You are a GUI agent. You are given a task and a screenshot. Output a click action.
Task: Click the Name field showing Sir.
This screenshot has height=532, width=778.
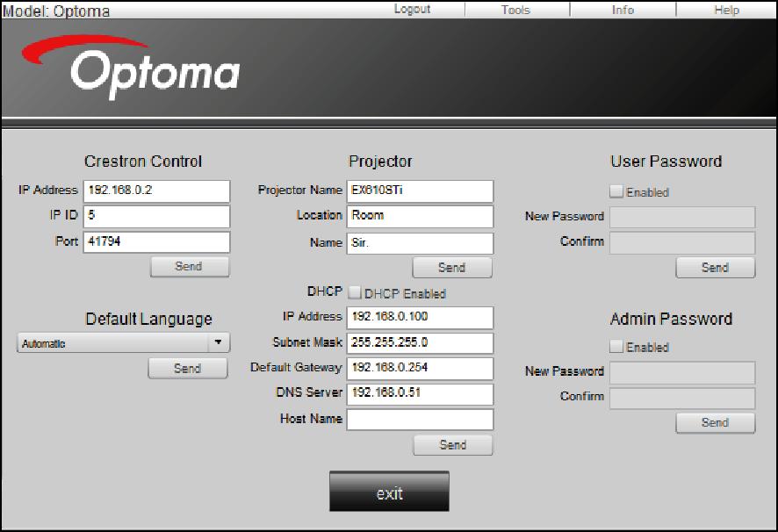[421, 243]
